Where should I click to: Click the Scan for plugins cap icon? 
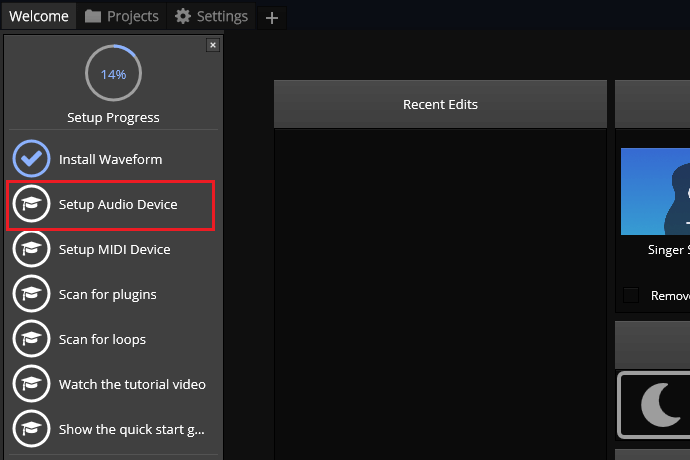(31, 294)
